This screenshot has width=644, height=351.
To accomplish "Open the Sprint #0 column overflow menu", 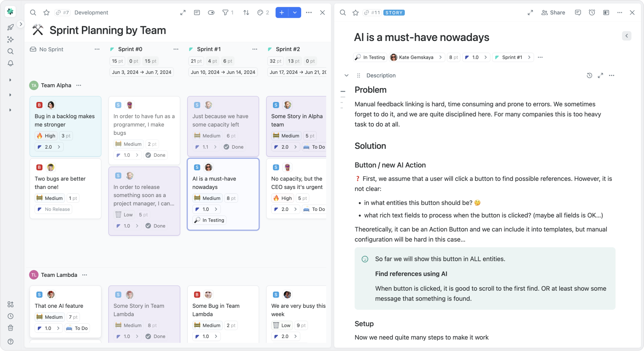I will (176, 49).
